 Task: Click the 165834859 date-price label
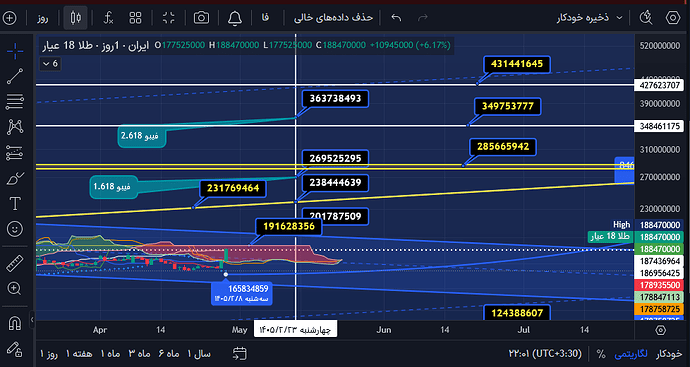(x=242, y=293)
